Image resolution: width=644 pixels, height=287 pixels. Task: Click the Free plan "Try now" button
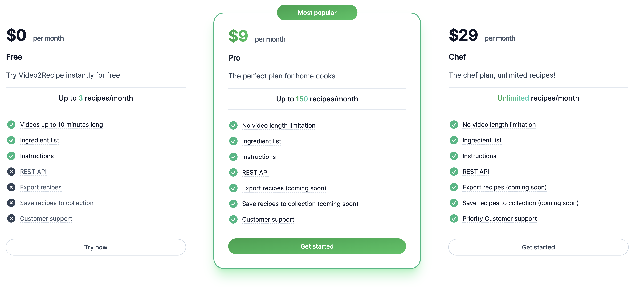tap(96, 247)
